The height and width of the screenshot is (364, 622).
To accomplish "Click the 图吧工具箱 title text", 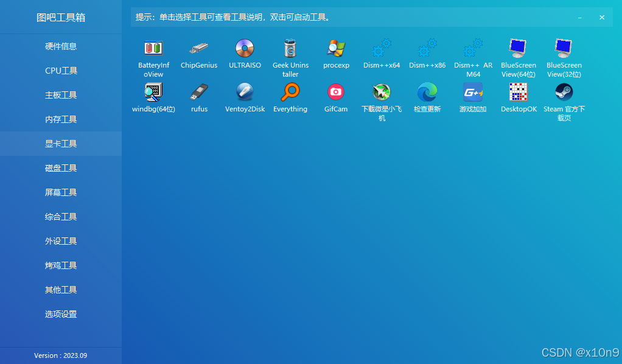I will pyautogui.click(x=61, y=18).
